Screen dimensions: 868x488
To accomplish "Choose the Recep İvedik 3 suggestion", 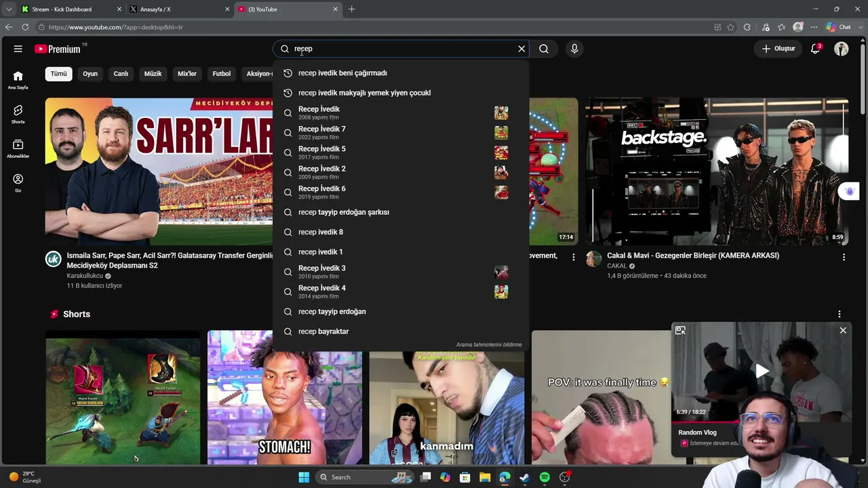I will click(x=401, y=272).
